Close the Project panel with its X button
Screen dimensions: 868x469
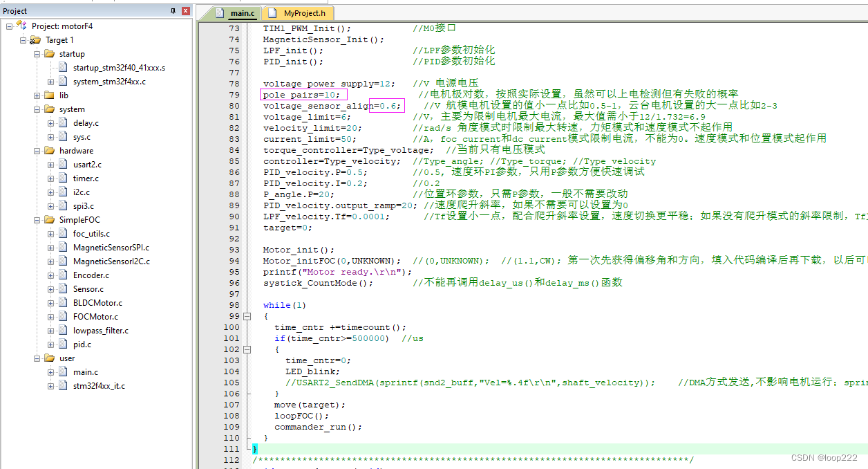(185, 11)
